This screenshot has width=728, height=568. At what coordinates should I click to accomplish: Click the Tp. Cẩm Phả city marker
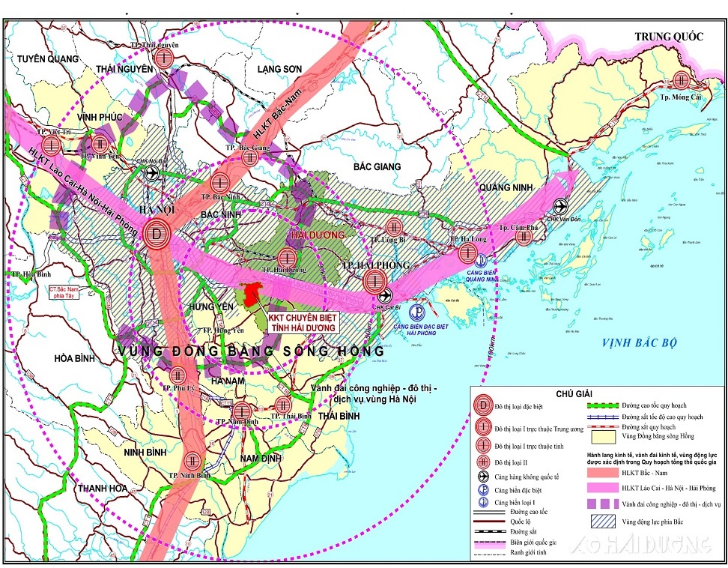(x=524, y=236)
